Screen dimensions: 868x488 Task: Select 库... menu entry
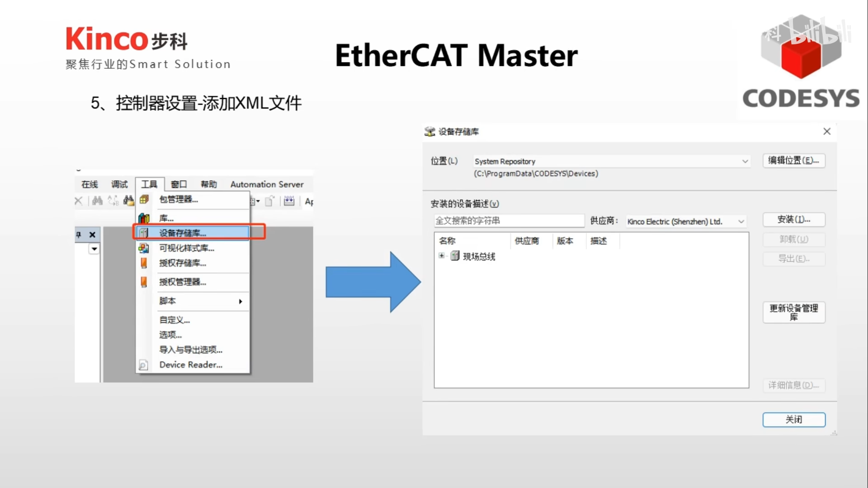coord(193,218)
